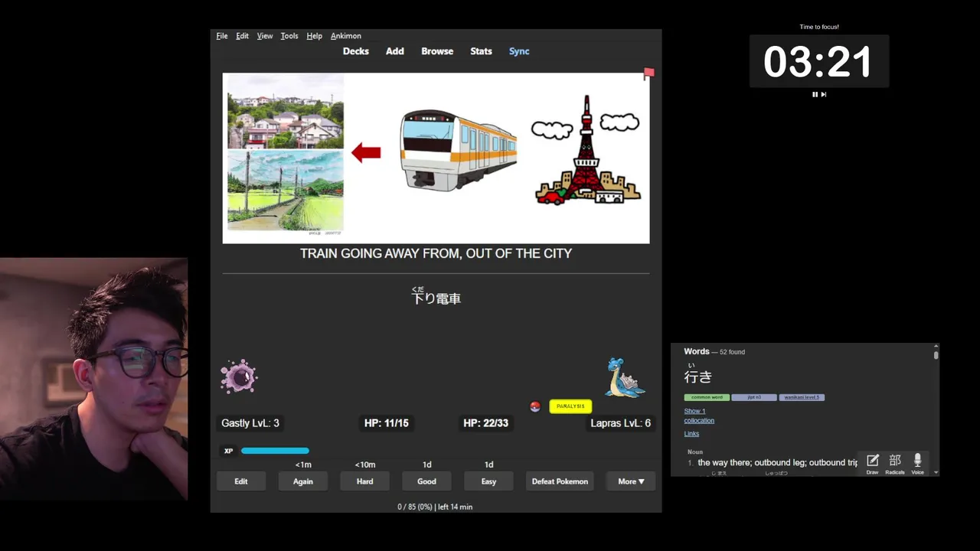The image size is (980, 551).
Task: Open the Help menu
Action: 314,36
